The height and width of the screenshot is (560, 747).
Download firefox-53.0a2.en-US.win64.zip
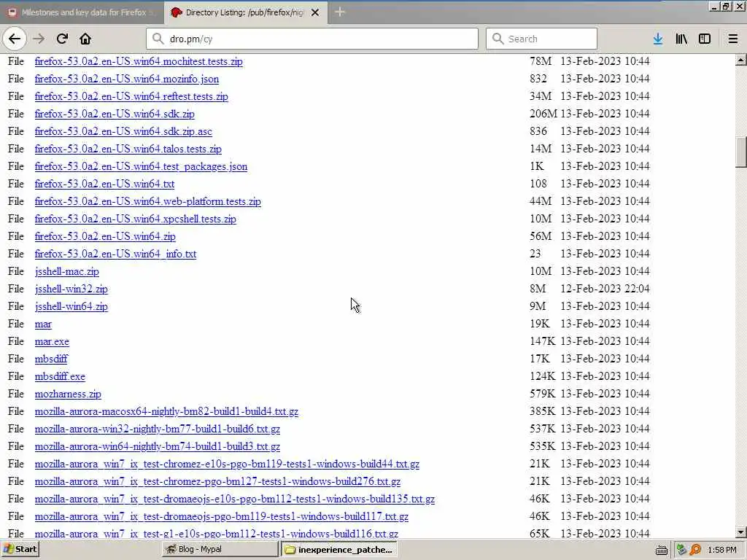point(105,237)
